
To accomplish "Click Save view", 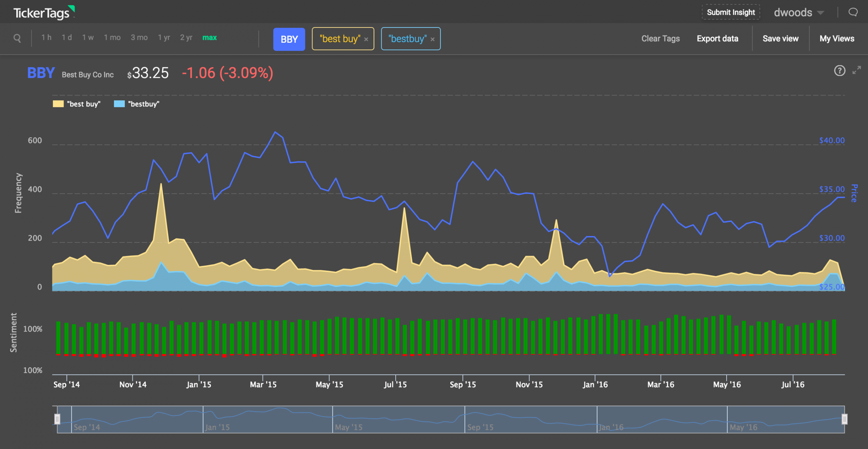I will pos(780,39).
